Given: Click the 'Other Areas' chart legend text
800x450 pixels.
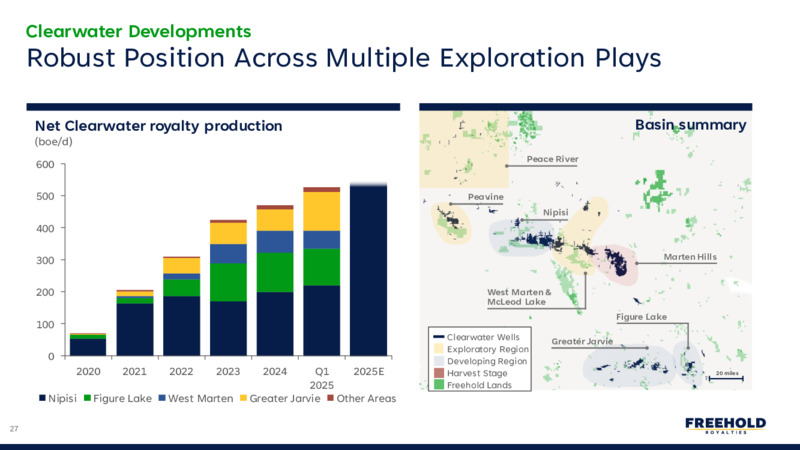Looking at the screenshot, I should pos(366,398).
